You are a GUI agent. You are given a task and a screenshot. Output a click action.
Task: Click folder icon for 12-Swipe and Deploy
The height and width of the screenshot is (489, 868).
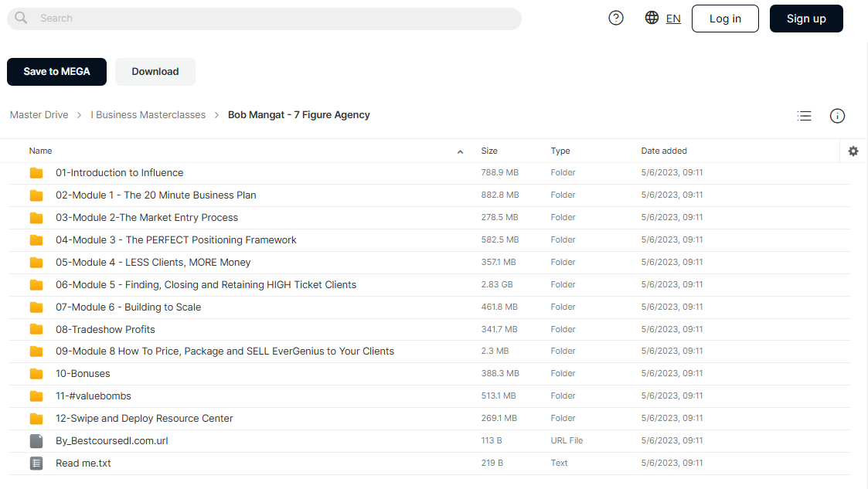tap(36, 419)
